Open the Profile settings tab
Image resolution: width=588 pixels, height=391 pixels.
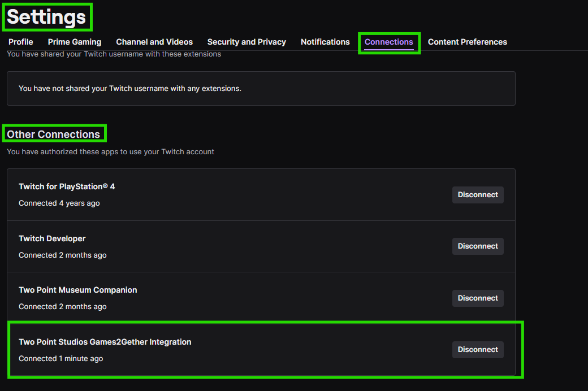20,42
